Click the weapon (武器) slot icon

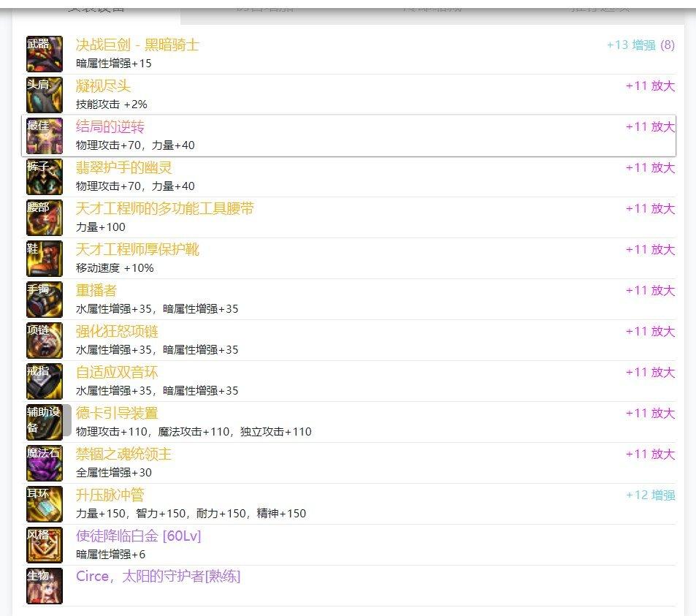click(45, 53)
